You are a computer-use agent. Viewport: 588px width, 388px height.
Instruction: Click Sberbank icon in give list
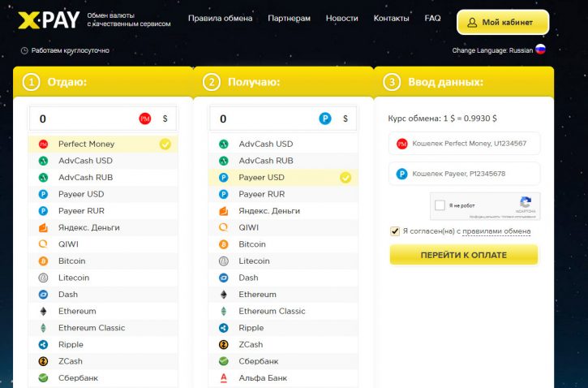pyautogui.click(x=43, y=378)
